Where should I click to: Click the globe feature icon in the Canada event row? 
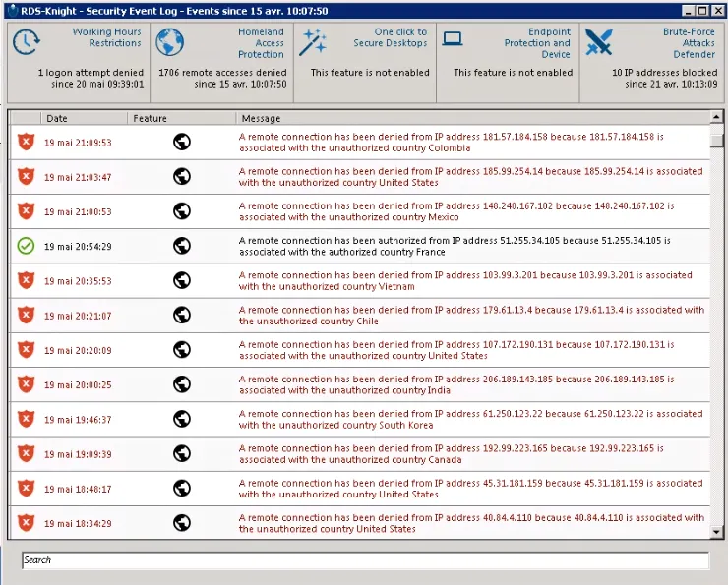[182, 453]
